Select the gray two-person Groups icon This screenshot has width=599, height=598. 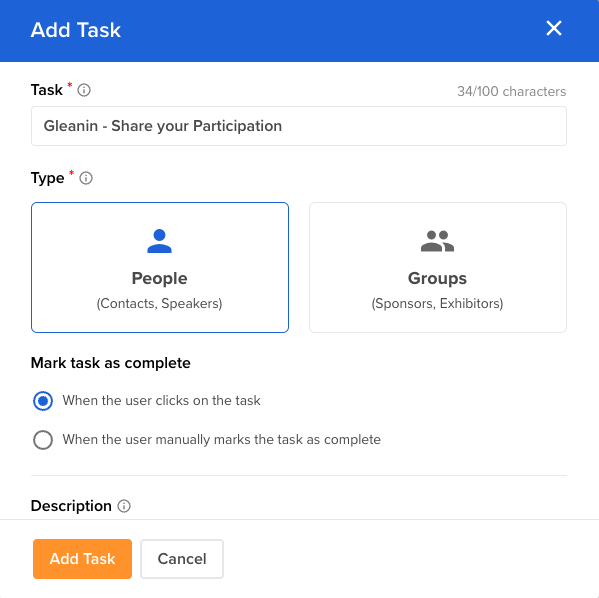pos(437,241)
